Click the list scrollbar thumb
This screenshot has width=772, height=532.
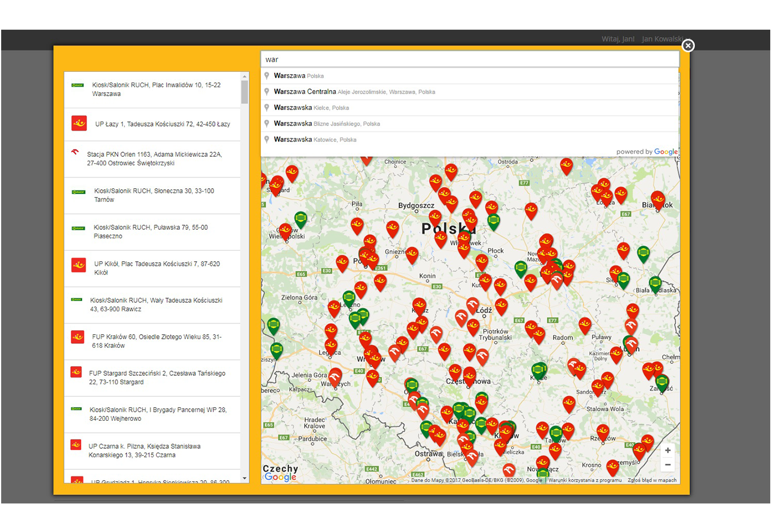[x=245, y=92]
